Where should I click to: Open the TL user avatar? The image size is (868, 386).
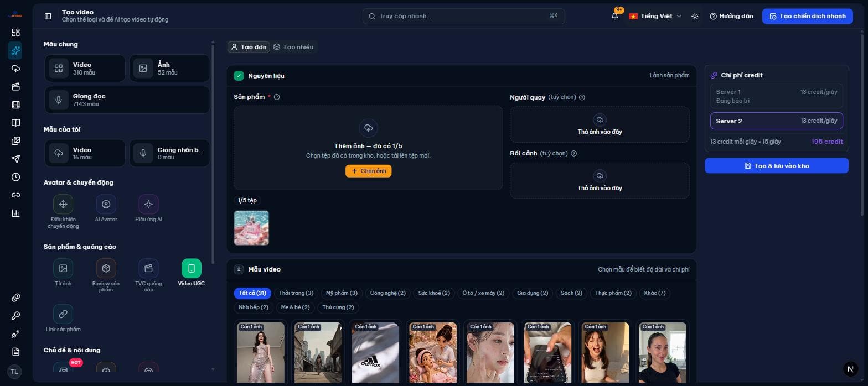15,372
